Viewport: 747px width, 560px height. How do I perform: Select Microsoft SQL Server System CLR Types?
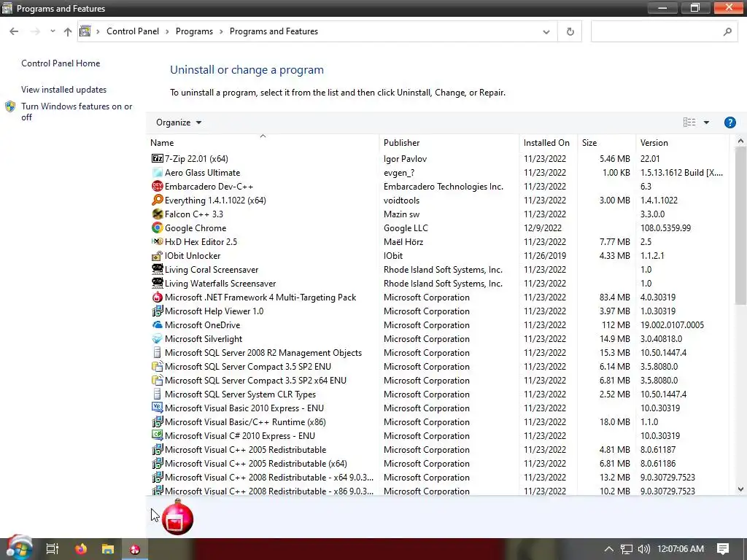tap(438, 394)
